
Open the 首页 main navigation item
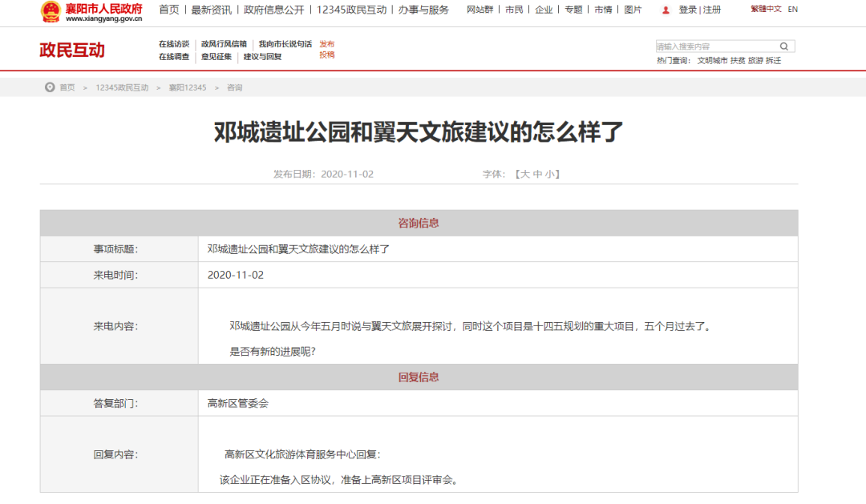(168, 10)
